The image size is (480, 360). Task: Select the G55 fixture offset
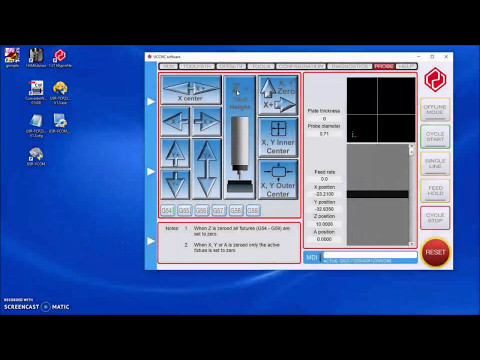coord(185,210)
